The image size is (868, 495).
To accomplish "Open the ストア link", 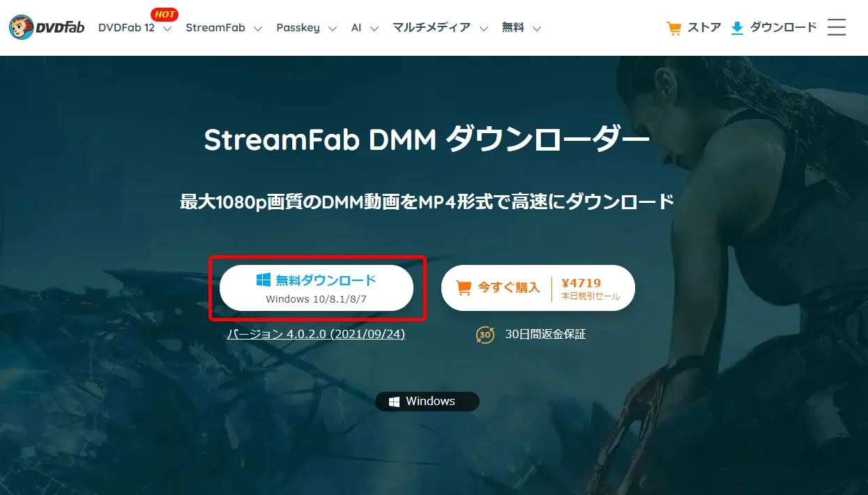I will click(x=704, y=28).
